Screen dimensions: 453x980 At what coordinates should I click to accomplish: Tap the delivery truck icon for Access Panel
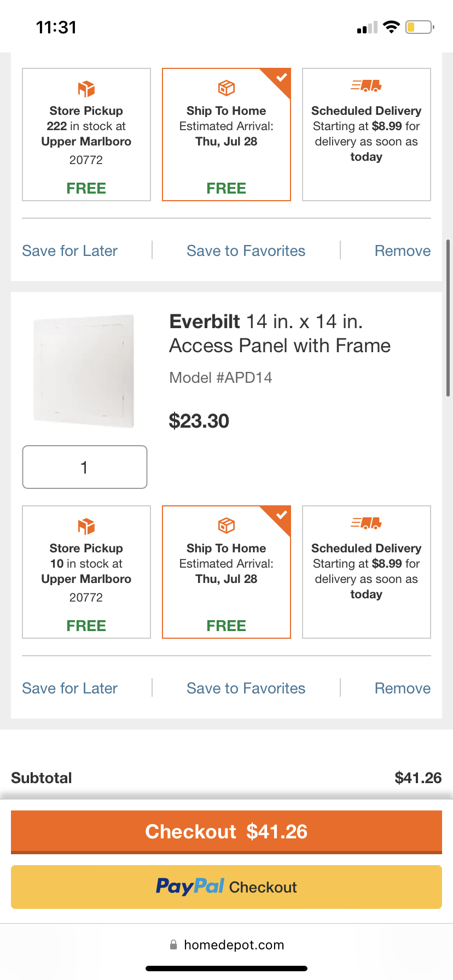coord(366,523)
